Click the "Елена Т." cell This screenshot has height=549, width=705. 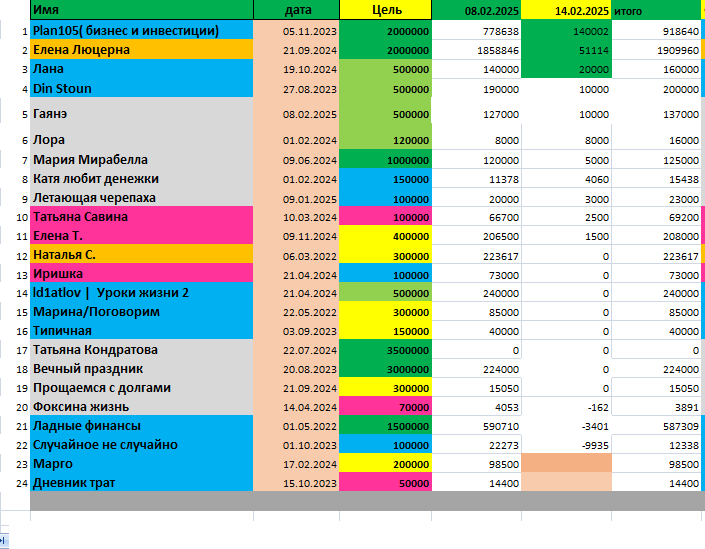[x=142, y=235]
